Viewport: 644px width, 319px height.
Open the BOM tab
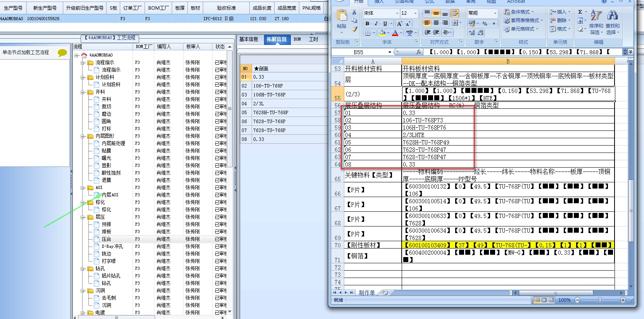pos(297,39)
